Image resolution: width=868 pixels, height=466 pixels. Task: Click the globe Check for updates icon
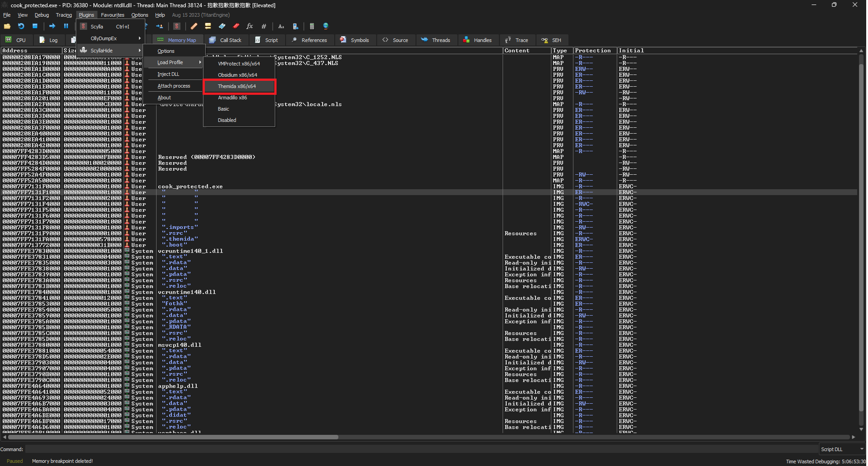point(326,26)
